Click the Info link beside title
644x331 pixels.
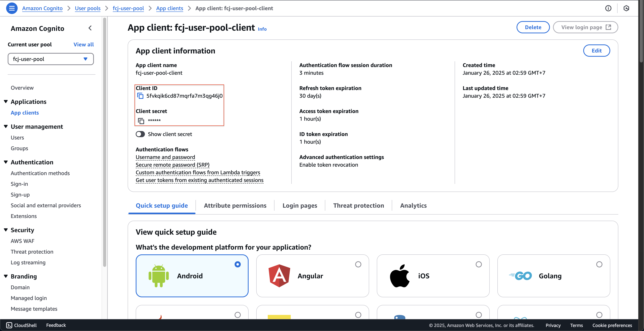click(262, 29)
